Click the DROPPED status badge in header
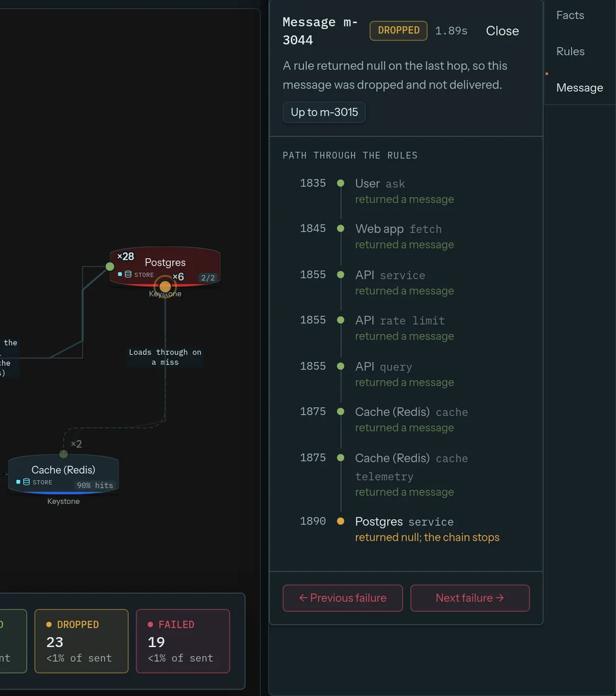The image size is (616, 696). point(399,30)
